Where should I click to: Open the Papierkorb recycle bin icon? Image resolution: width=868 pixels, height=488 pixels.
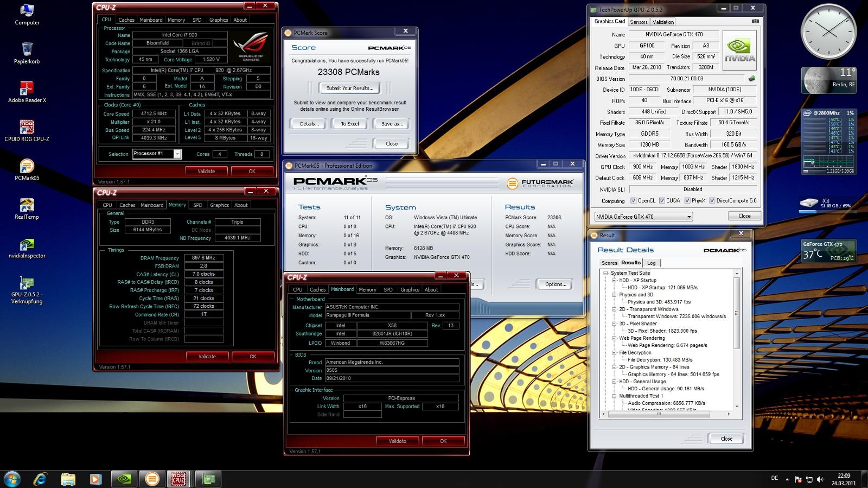(27, 53)
